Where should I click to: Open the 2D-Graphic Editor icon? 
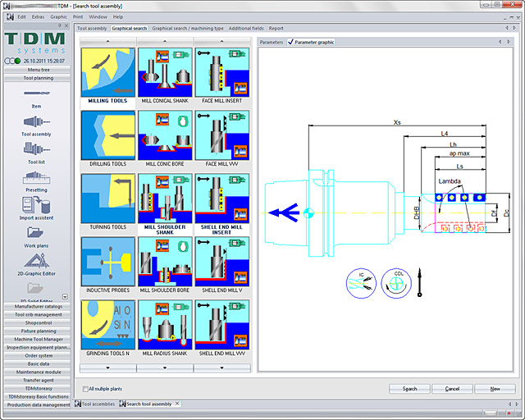[x=36, y=261]
